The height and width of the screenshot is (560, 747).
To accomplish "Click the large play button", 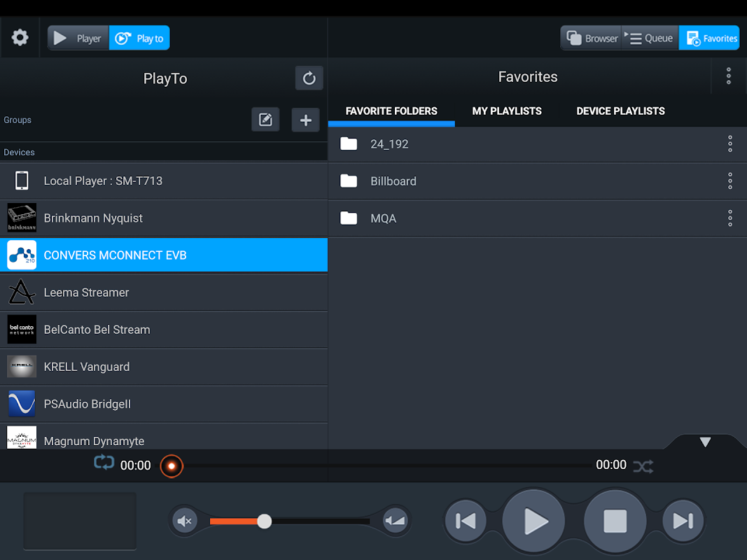I will pyautogui.click(x=533, y=521).
